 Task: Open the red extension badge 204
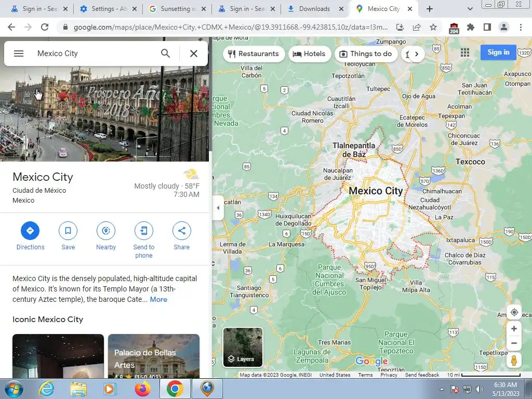point(454,28)
